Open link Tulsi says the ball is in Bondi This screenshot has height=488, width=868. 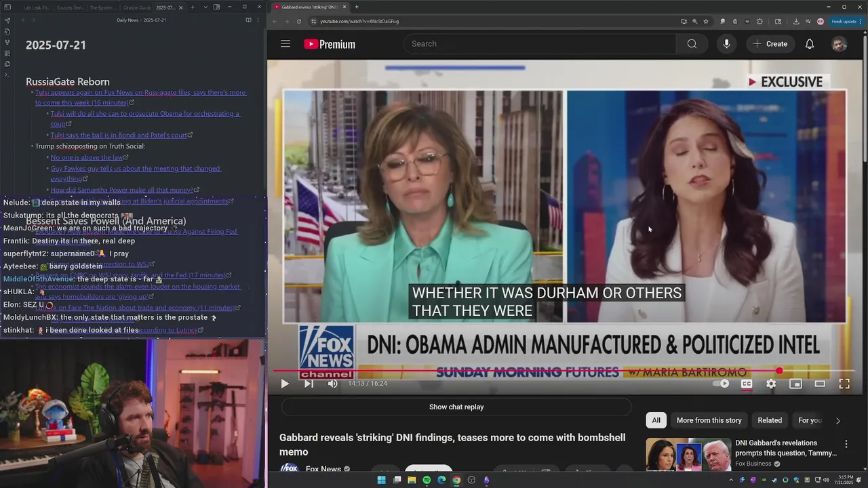119,135
